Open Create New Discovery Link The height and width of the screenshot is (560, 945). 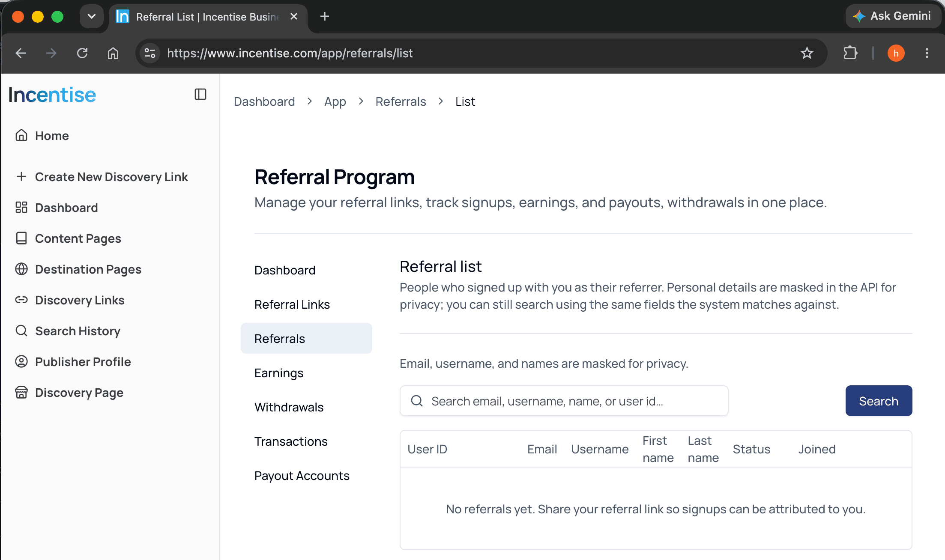tap(111, 177)
